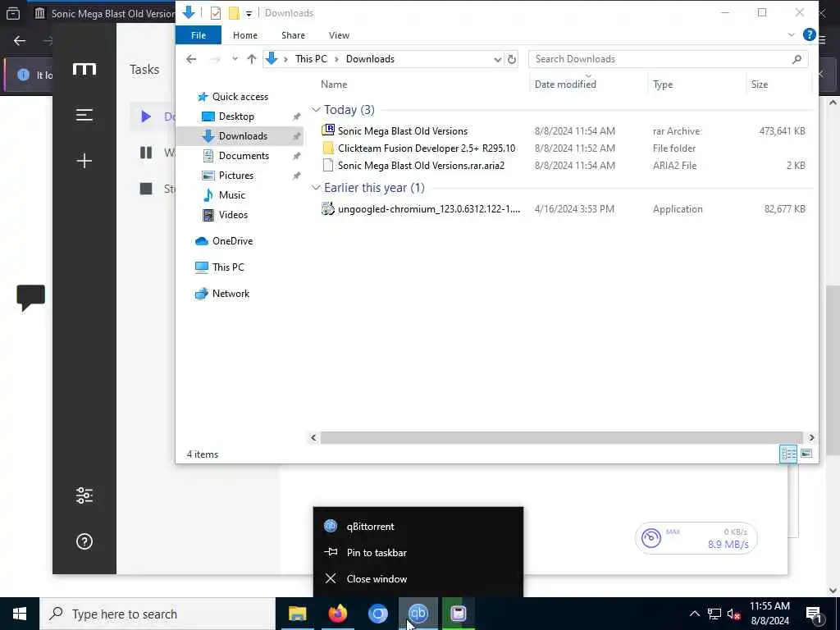Go up one folder level in Explorer

point(251,59)
